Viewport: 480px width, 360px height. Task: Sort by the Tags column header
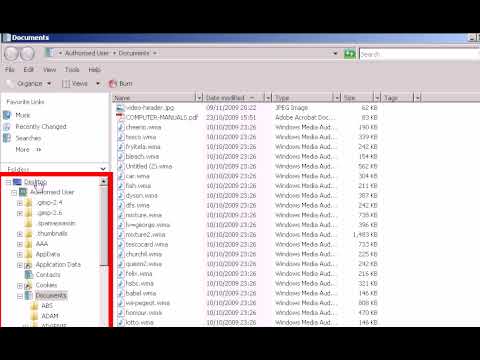pyautogui.click(x=397, y=98)
